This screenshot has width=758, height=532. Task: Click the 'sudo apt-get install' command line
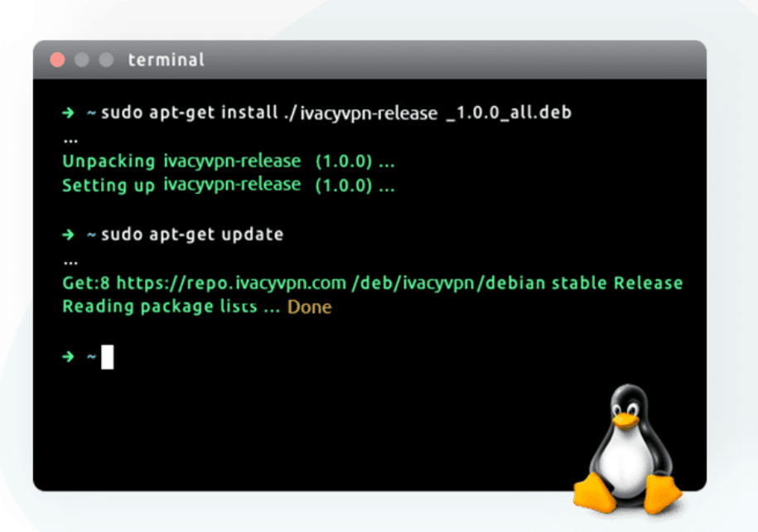coord(336,113)
